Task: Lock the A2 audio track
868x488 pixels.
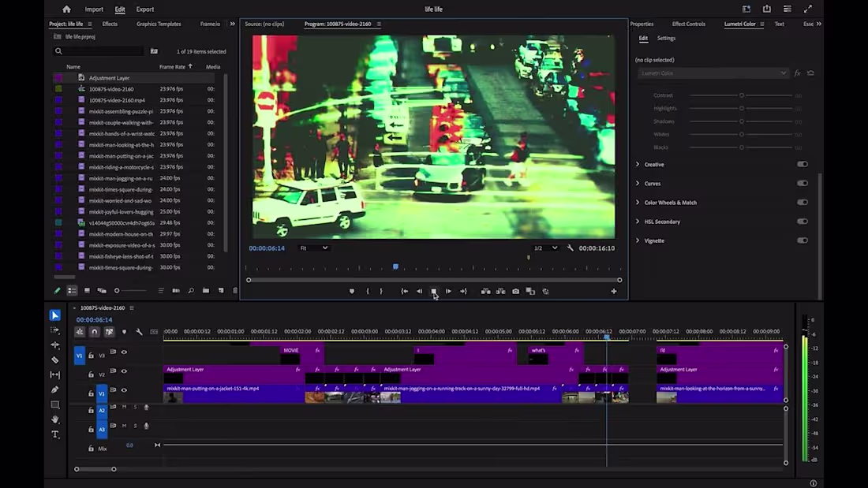Action: tap(91, 409)
